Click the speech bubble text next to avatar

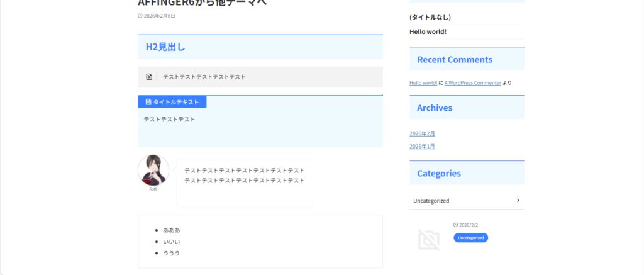[244, 176]
